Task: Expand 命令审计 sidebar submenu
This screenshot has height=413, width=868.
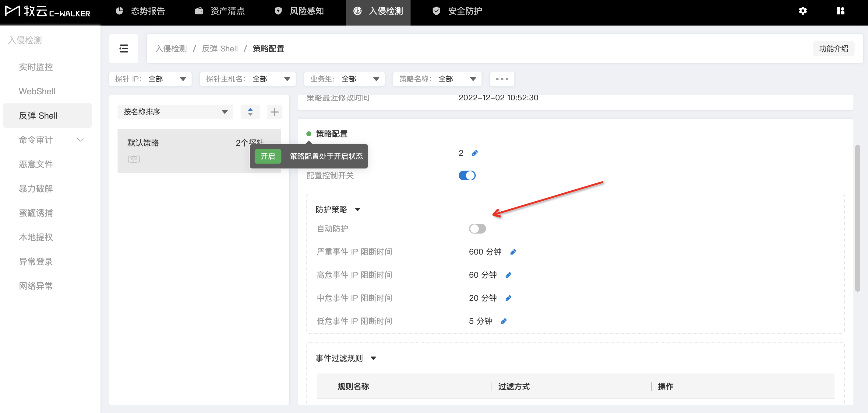Action: pos(80,140)
